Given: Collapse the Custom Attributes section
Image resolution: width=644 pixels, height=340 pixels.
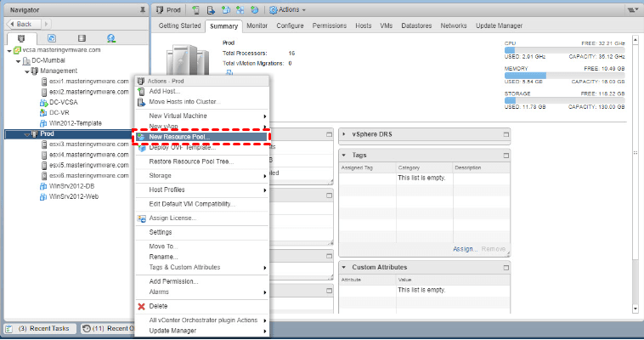Looking at the screenshot, I should [344, 267].
